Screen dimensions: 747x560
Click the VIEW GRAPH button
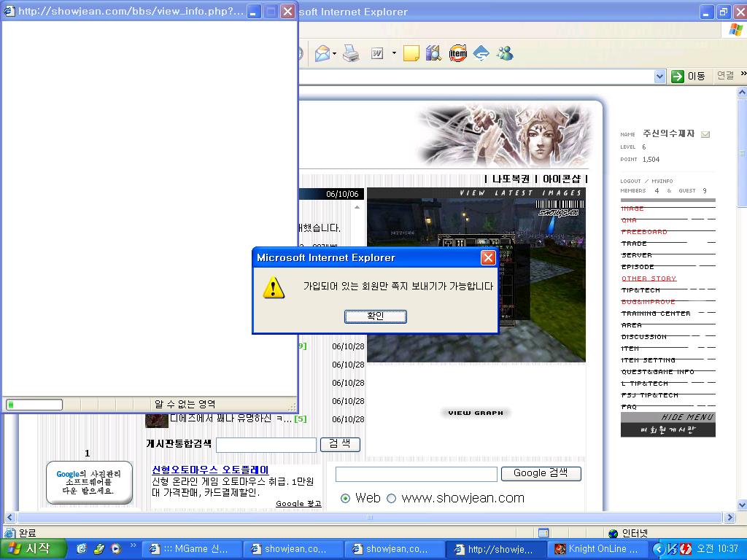[476, 413]
